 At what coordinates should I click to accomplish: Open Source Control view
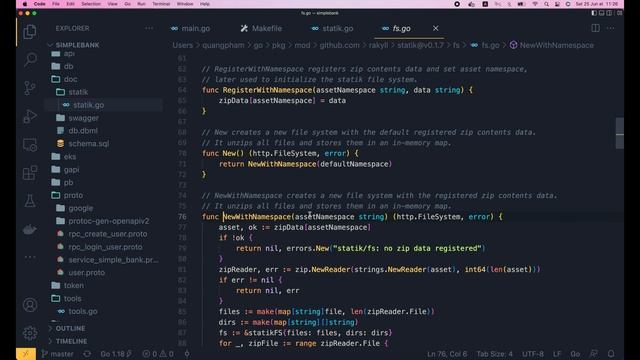(x=30, y=88)
